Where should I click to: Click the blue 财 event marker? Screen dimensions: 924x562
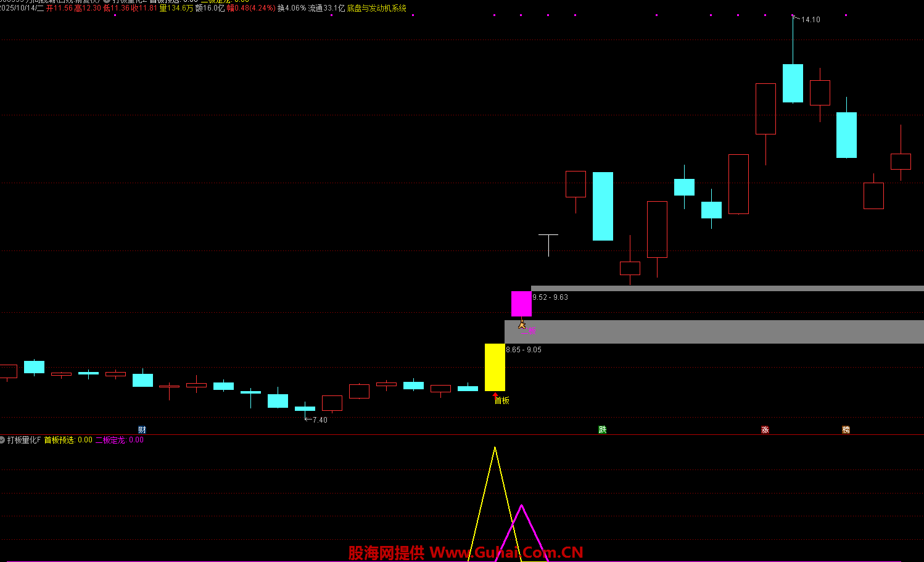142,430
